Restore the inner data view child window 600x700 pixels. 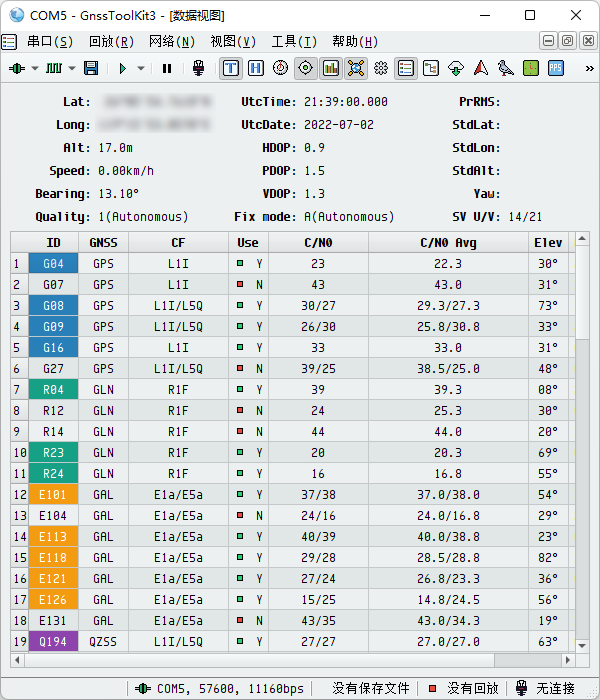(x=568, y=41)
